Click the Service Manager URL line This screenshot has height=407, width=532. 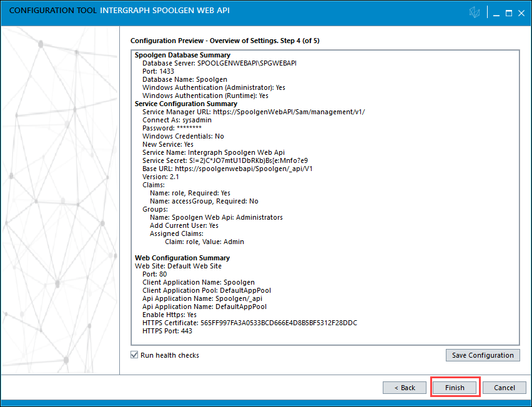click(254, 112)
